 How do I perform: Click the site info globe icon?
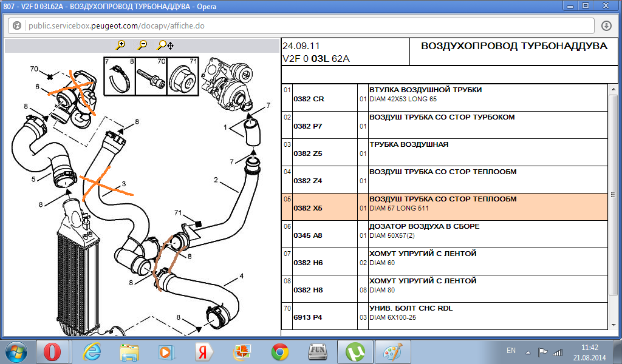[x=17, y=26]
